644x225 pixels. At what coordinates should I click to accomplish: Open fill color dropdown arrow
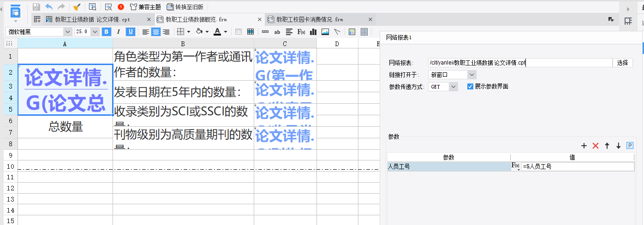click(x=207, y=32)
